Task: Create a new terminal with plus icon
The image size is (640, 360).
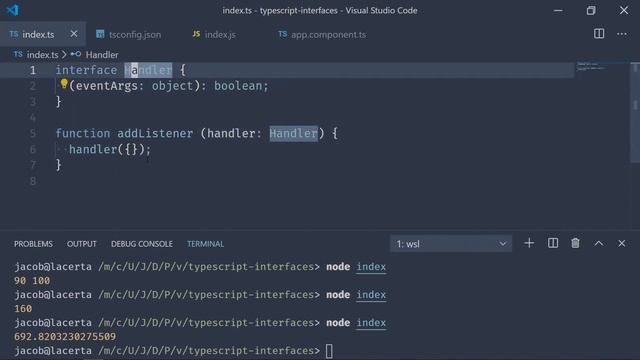Action: [x=529, y=243]
